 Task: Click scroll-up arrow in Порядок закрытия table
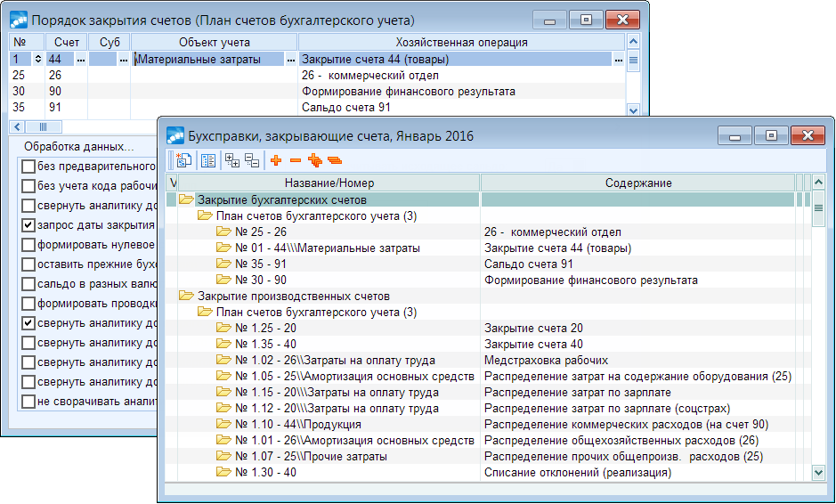(x=633, y=42)
